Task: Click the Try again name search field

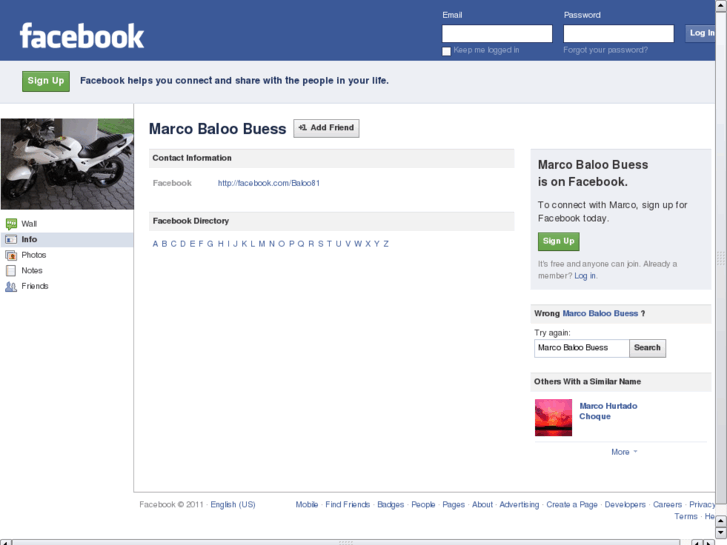Action: coord(582,348)
